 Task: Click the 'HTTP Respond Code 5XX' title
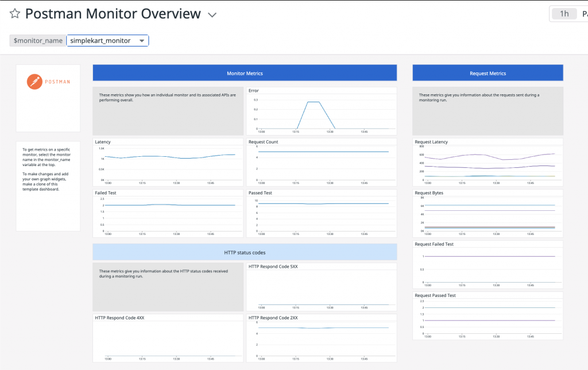point(273,267)
